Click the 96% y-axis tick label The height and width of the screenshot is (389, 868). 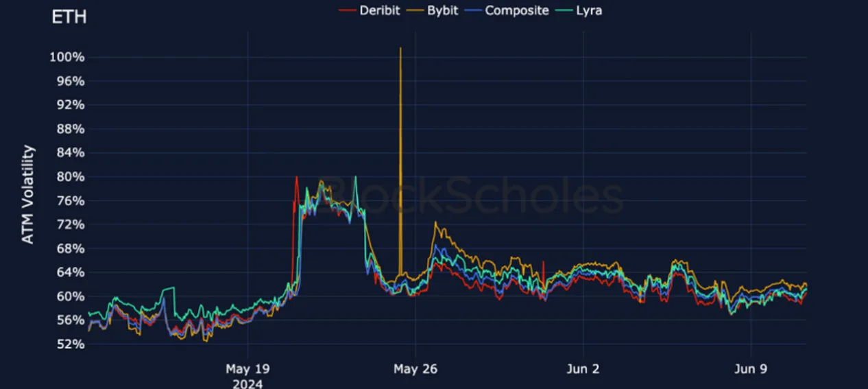[x=70, y=81]
